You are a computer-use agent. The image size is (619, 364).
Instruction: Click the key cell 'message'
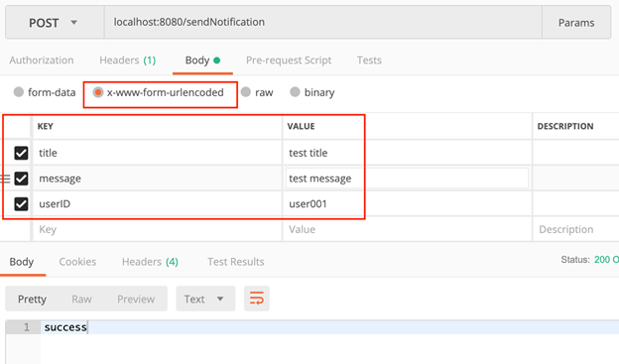pos(157,179)
